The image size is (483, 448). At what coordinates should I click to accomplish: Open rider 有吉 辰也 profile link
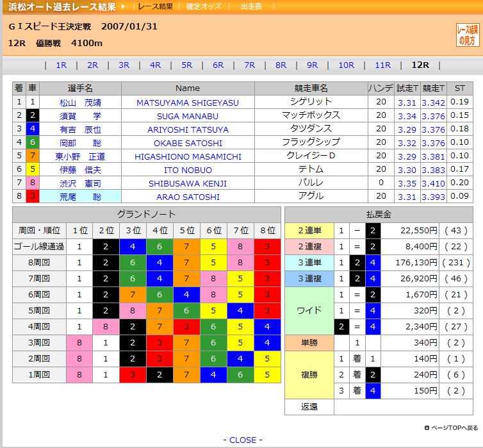(81, 129)
